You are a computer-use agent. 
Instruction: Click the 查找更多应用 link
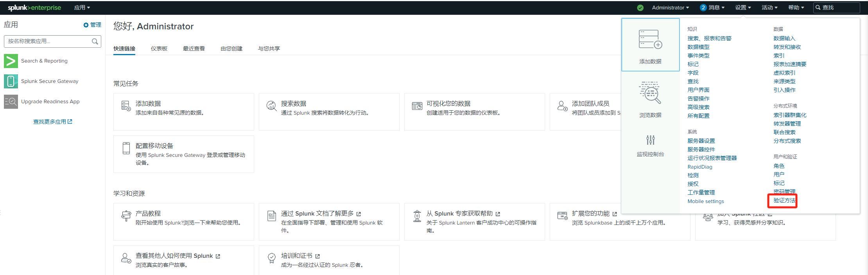click(x=50, y=122)
